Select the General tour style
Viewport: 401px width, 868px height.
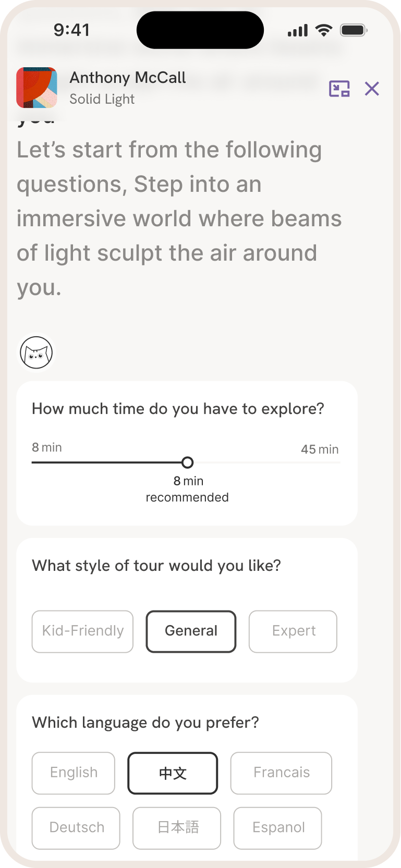[191, 631]
